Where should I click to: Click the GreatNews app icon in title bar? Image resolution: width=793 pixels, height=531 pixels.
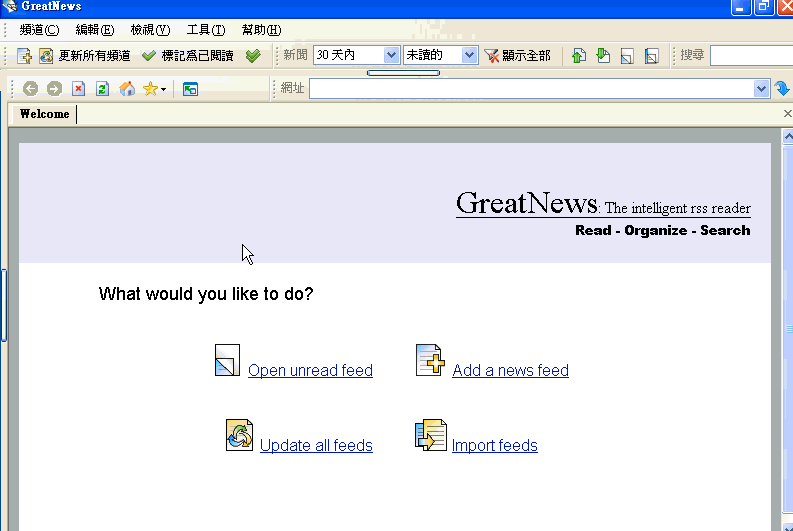click(10, 6)
